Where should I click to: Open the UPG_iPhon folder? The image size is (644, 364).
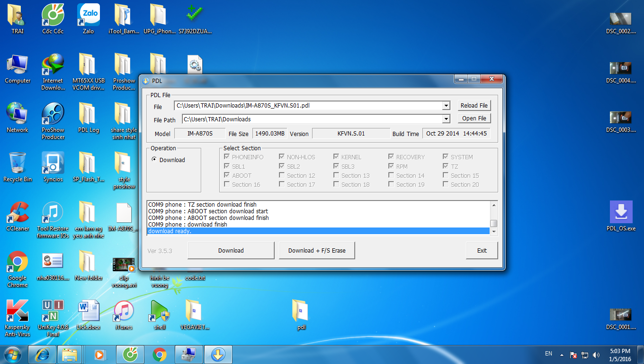pos(160,19)
